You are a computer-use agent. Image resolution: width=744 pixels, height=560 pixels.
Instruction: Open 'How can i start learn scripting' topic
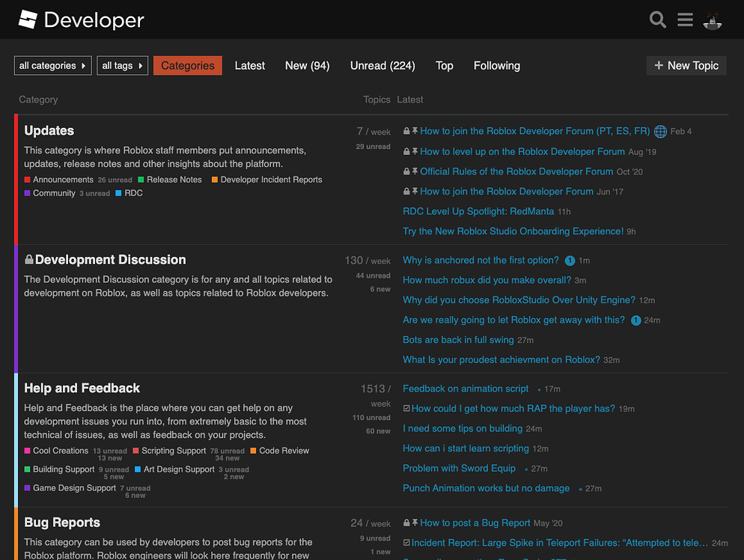click(466, 448)
